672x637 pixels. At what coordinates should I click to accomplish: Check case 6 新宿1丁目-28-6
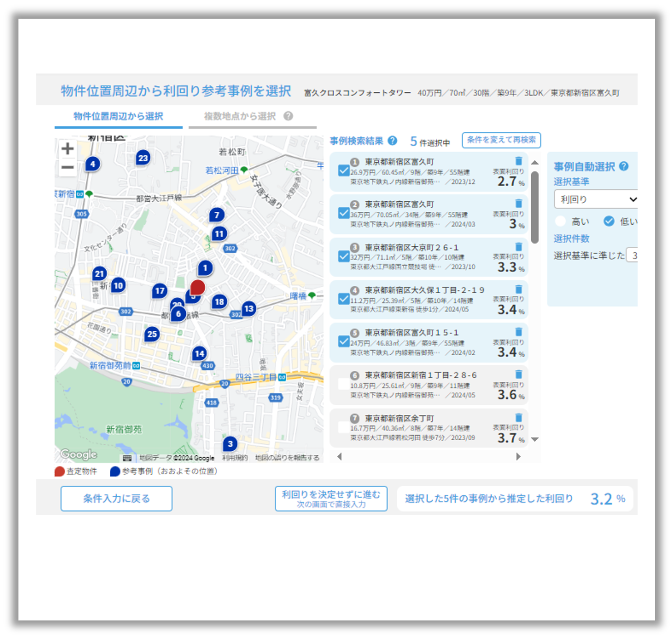[x=344, y=384]
